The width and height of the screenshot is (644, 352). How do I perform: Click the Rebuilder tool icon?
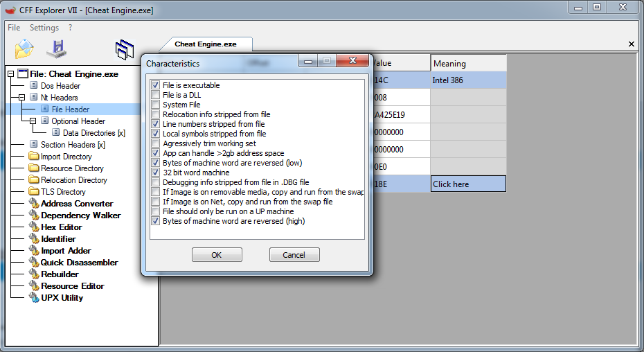(34, 274)
